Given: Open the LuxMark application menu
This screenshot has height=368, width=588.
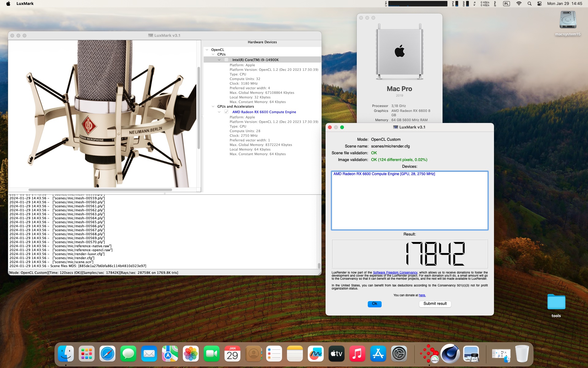Looking at the screenshot, I should [25, 4].
